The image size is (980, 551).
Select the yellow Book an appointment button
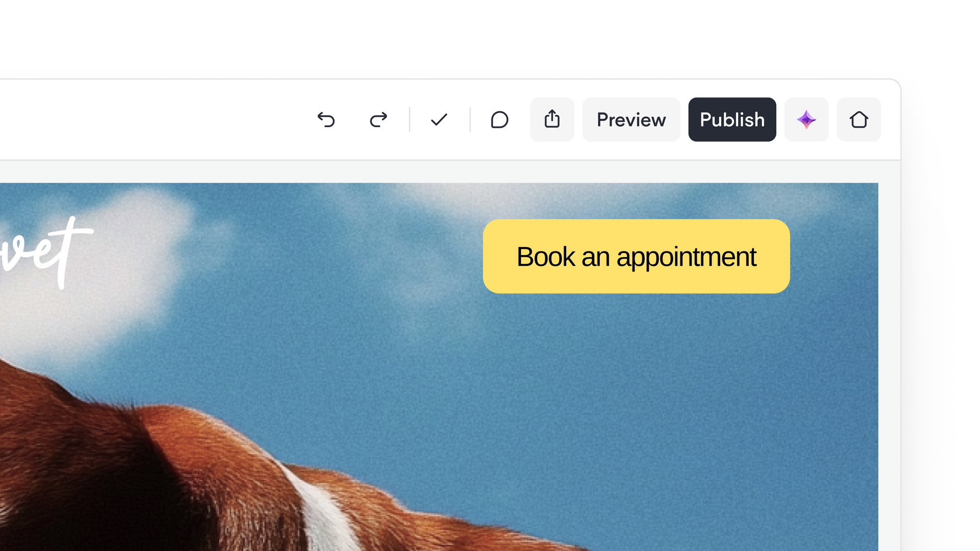pos(636,256)
